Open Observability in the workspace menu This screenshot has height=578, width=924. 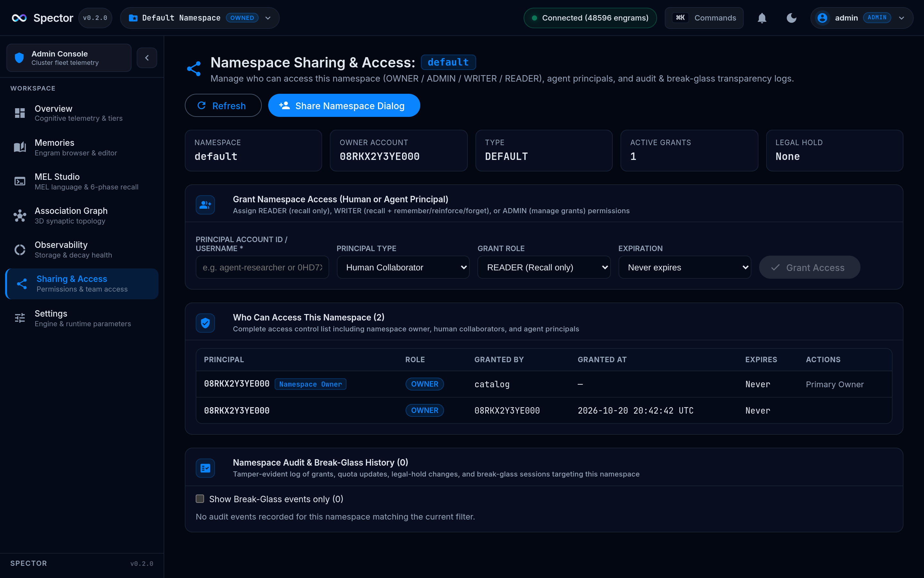(82, 250)
